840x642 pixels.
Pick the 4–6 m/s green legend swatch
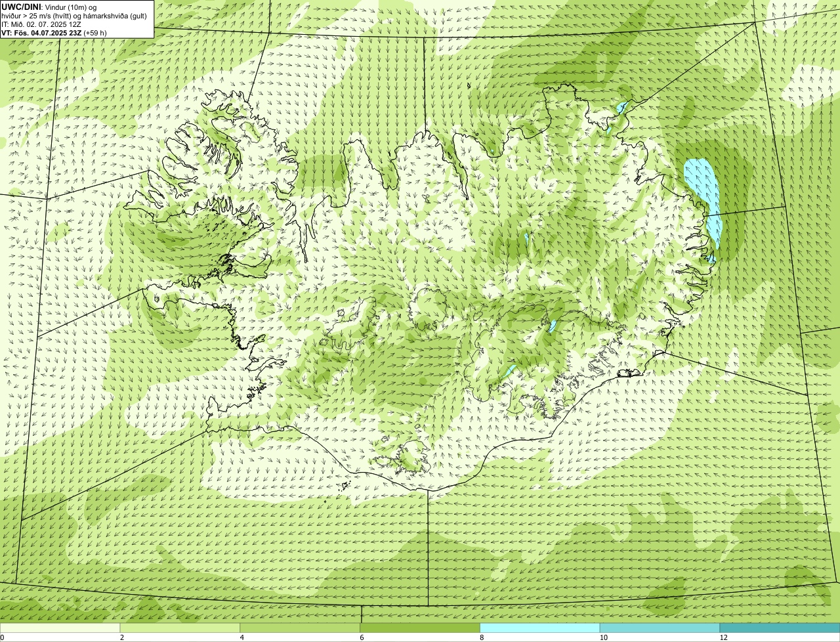tap(301, 628)
